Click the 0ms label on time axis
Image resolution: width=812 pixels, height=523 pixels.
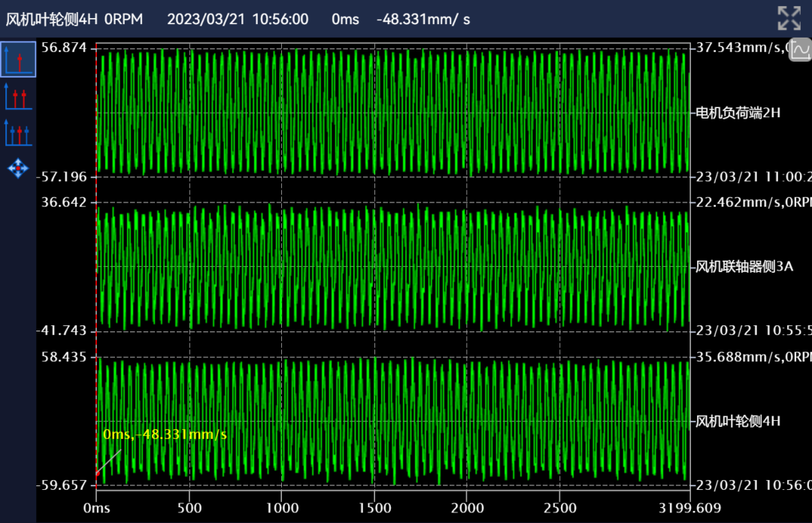96,508
